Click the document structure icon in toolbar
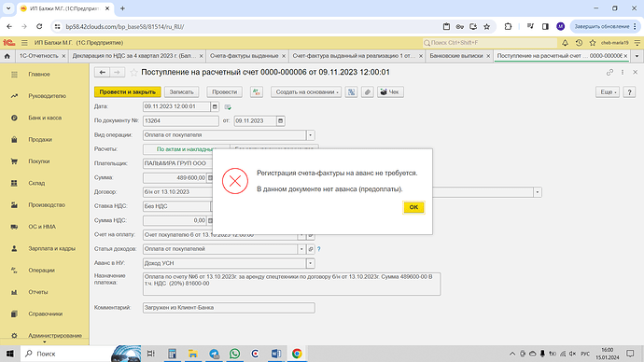Screen dimensions: 644x362 351,92
